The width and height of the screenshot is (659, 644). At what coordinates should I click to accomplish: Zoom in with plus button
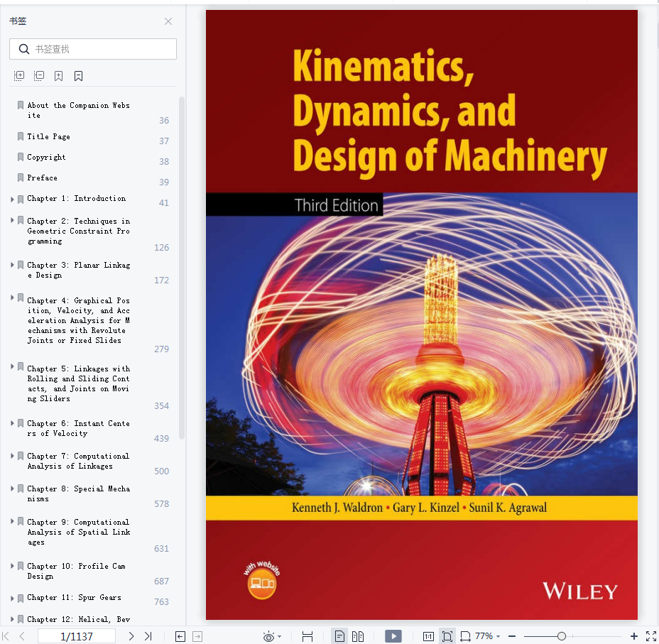633,636
